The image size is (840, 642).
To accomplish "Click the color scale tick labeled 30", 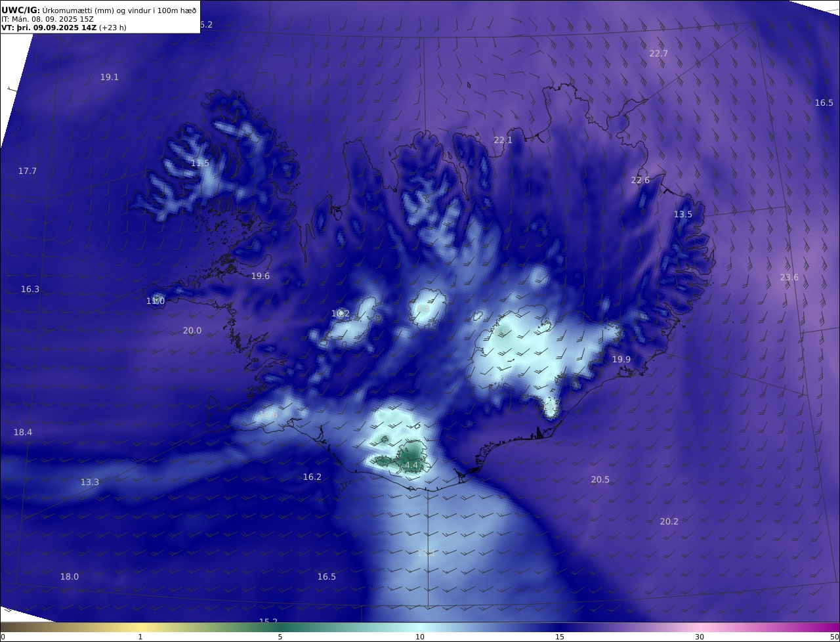I will 700,637.
